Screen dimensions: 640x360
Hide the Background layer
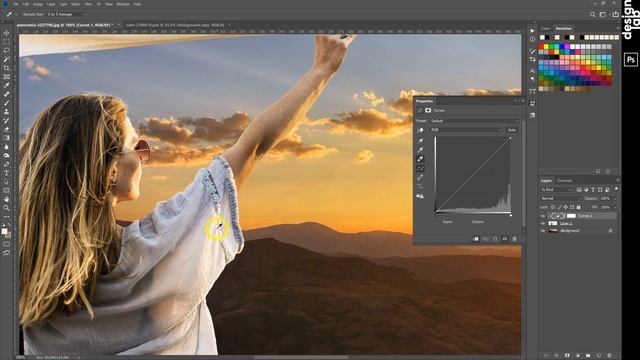(543, 231)
